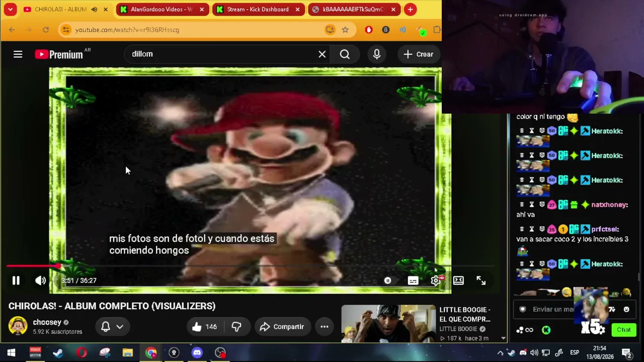Viewport: 644px width, 362px height.
Task: Like the video with 146 likes
Action: (x=204, y=327)
